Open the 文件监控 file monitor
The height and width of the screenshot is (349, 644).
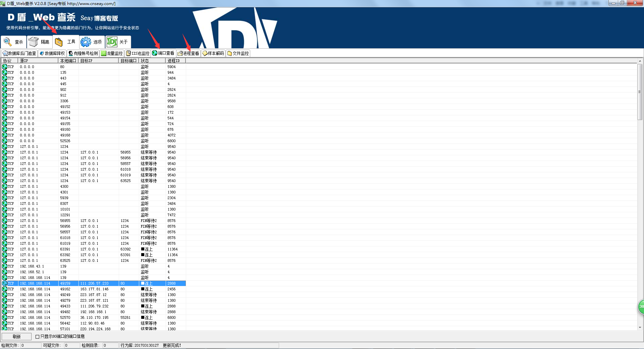pos(238,53)
